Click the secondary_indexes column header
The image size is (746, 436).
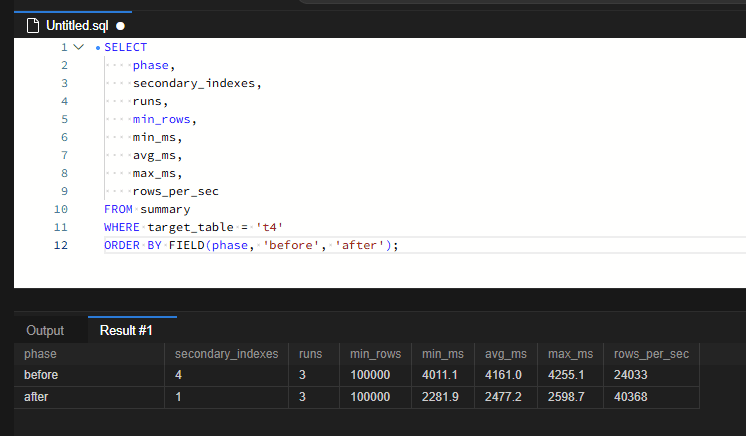click(226, 354)
